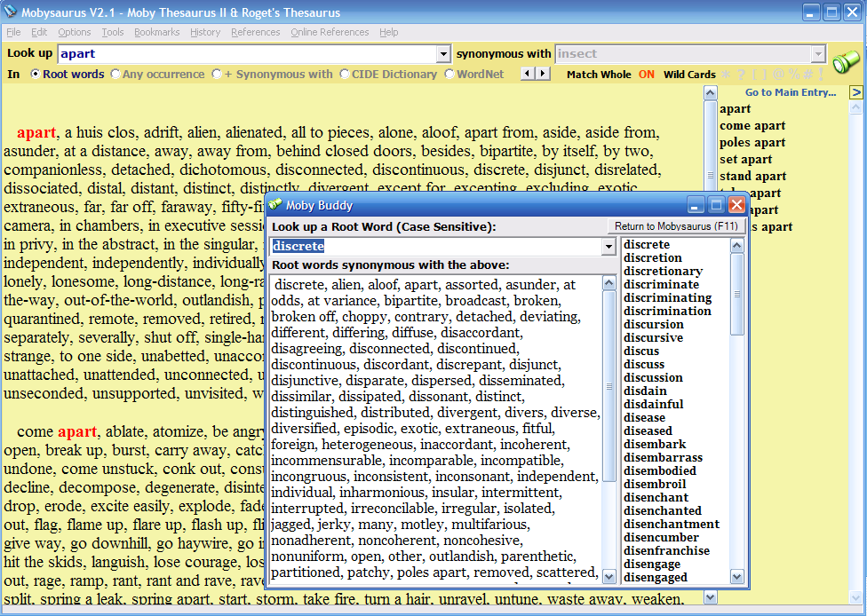Click the Moby Buddy root word field
867x616 pixels.
click(x=436, y=247)
